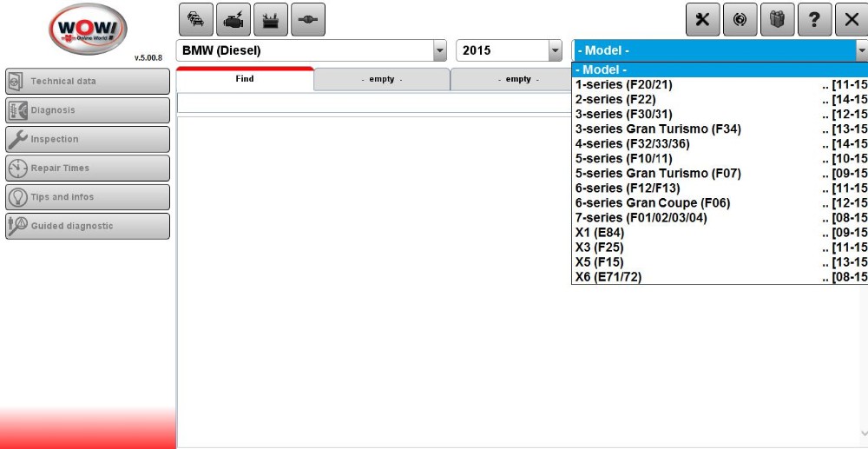Choose X6 (E71/72) model

tap(720, 277)
